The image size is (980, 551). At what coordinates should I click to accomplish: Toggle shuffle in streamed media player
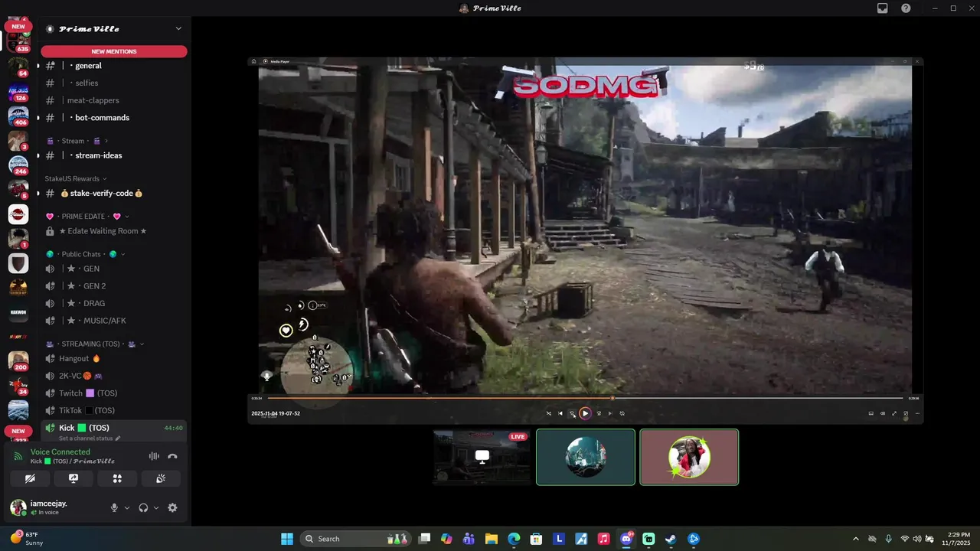pyautogui.click(x=548, y=413)
